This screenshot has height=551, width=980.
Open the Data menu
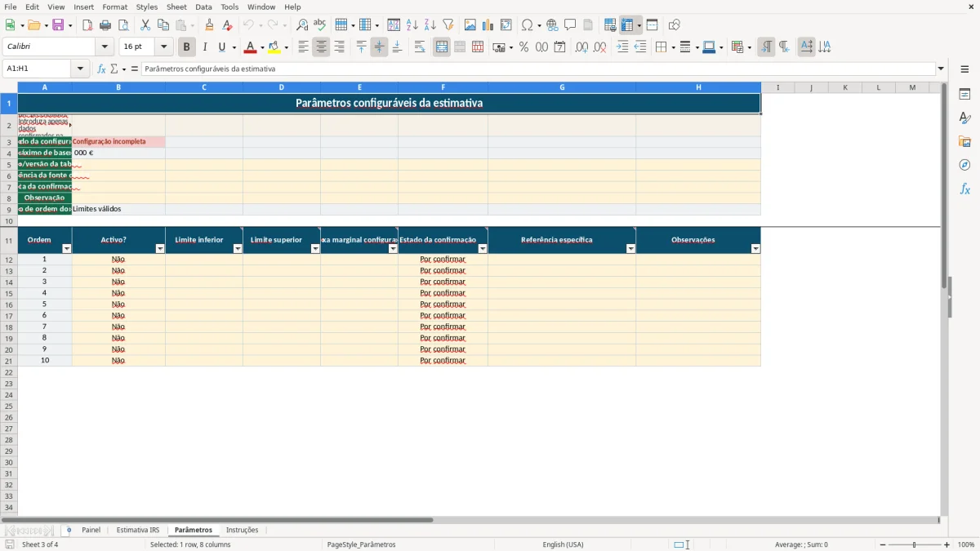click(203, 7)
